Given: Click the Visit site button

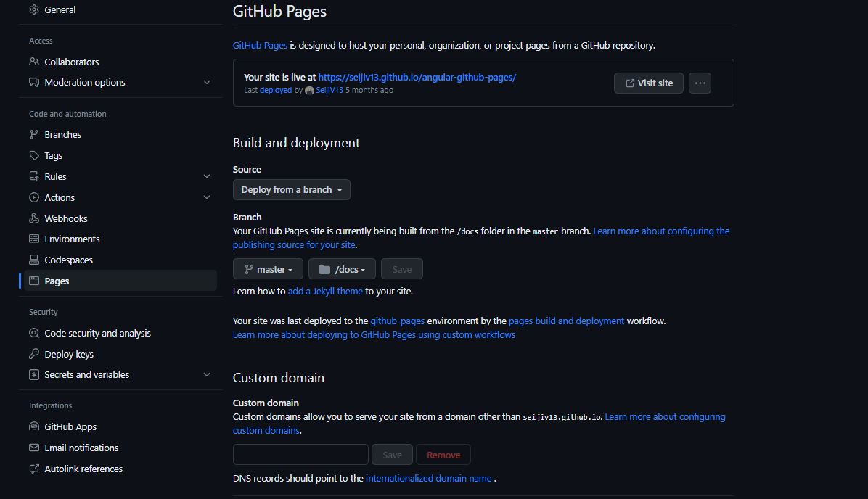Looking at the screenshot, I should pos(649,83).
